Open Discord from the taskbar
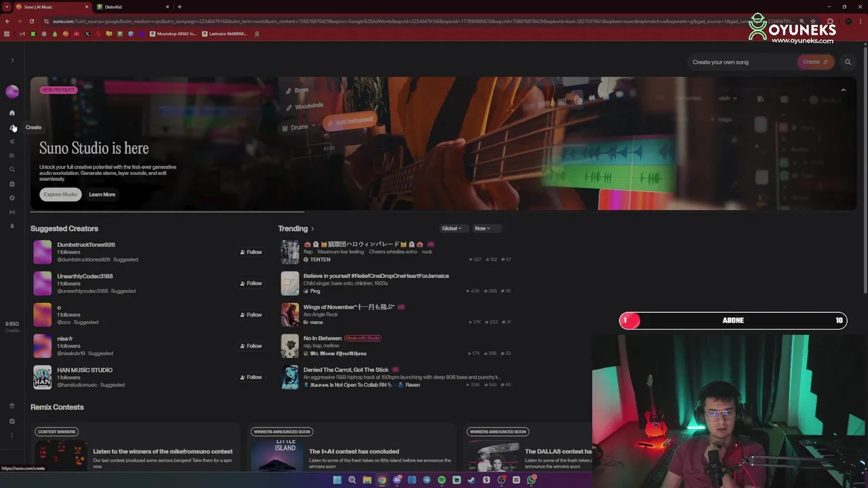The image size is (868, 488). (397, 480)
